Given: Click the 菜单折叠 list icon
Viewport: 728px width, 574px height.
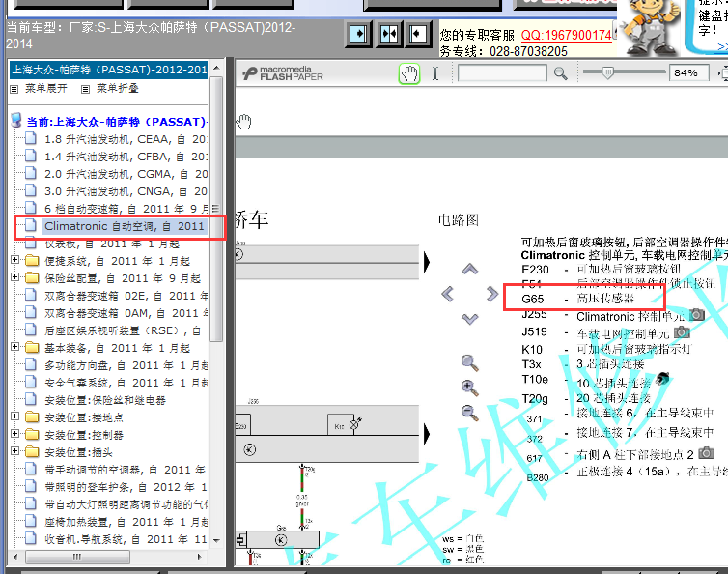Looking at the screenshot, I should click(x=85, y=89).
